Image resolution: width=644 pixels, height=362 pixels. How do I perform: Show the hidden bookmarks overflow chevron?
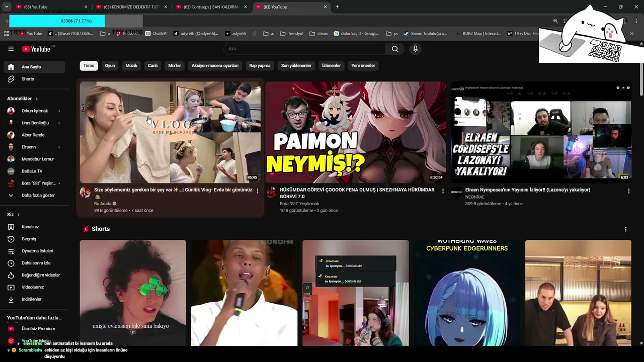[632, 34]
